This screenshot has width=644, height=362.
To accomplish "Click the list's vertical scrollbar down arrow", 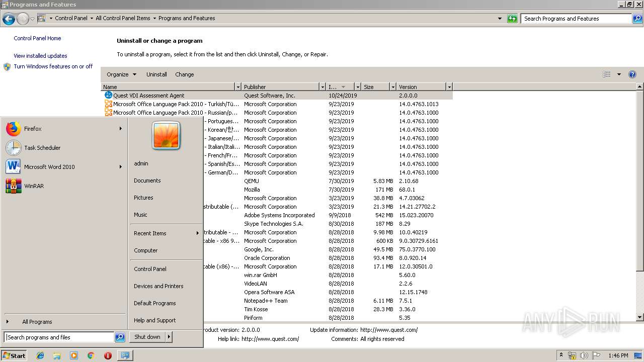I will pos(640,317).
